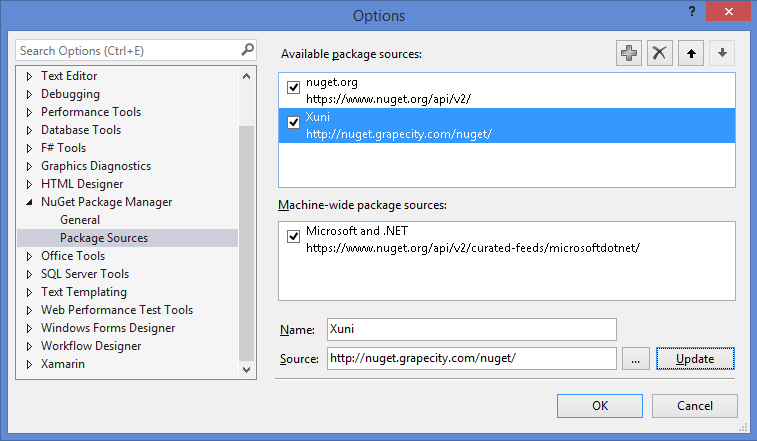
Task: Move selected source down with arrow icon
Action: [722, 54]
